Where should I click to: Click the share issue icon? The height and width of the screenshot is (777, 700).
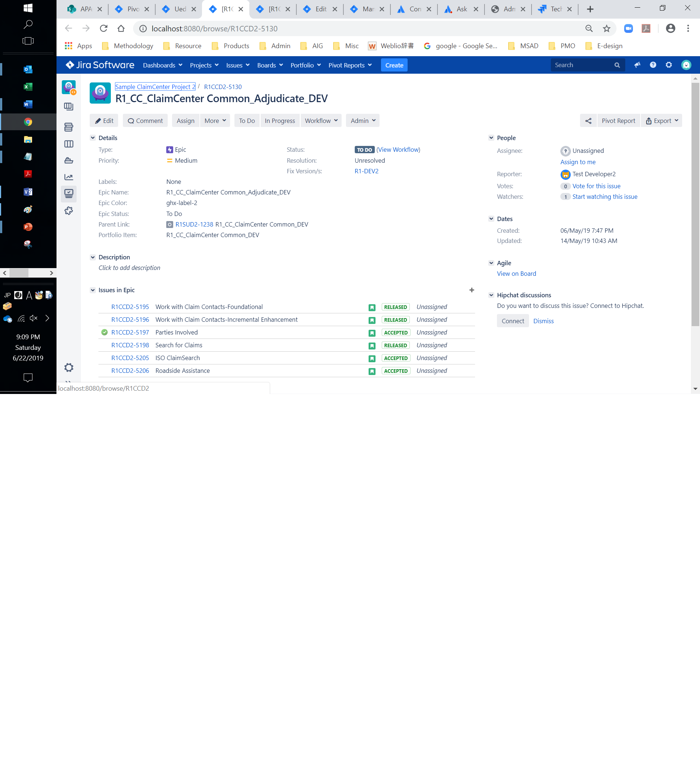588,121
